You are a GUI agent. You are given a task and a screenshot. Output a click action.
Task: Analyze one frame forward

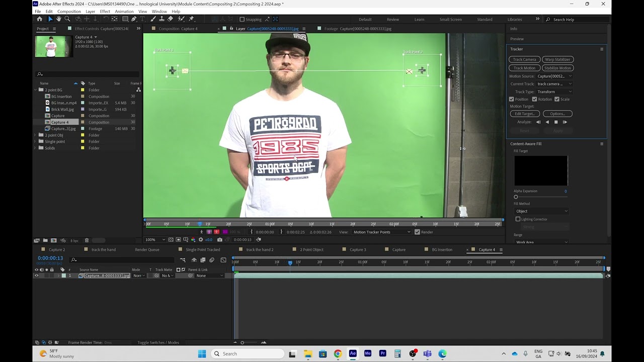pos(565,122)
